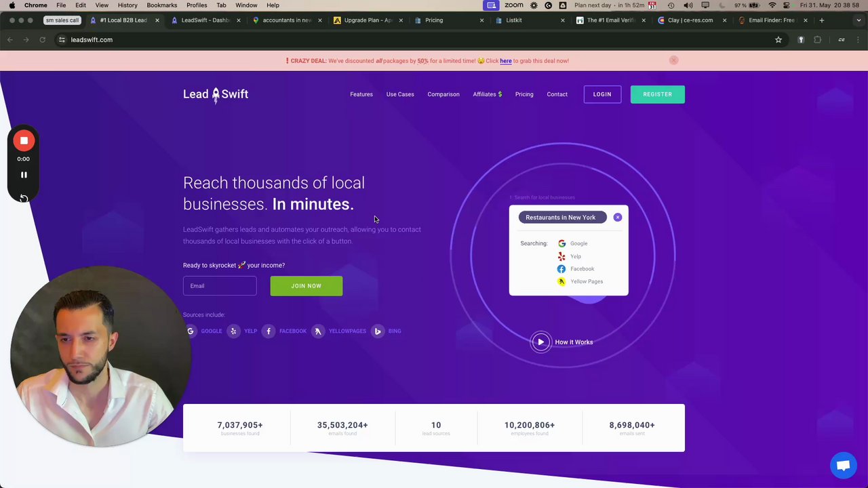Click the Yelp source icon in sources list
This screenshot has height=488, width=868.
233,331
